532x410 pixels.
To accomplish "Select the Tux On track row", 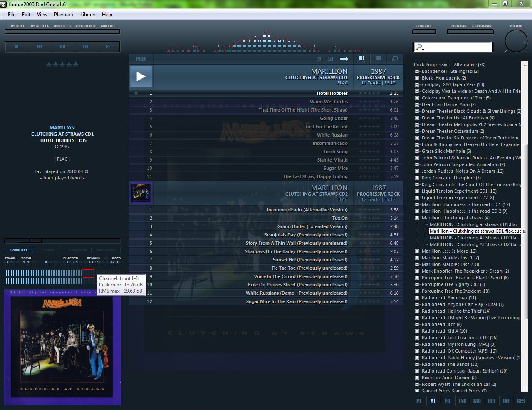I will (266, 218).
